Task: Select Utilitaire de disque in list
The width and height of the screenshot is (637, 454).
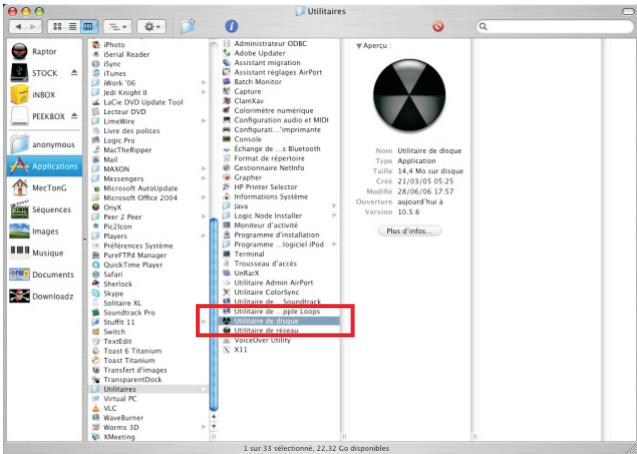Action: pyautogui.click(x=280, y=321)
